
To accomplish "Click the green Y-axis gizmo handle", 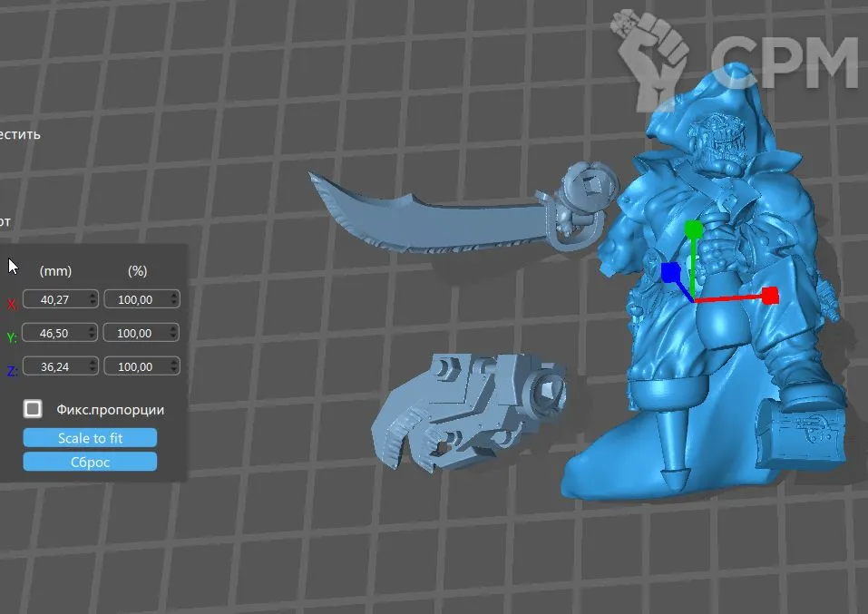I will click(694, 228).
